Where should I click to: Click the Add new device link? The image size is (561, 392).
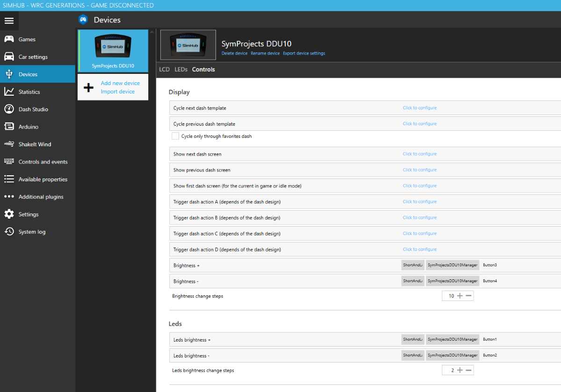tap(120, 83)
